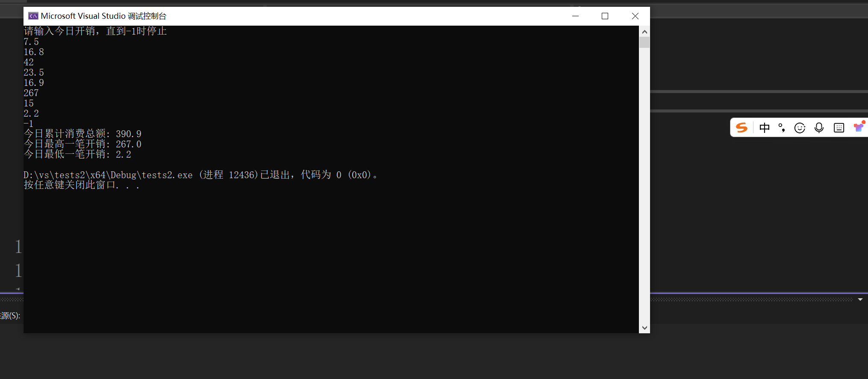Open the soft keyboard icon in IME toolbar
This screenshot has width=868, height=379.
tap(839, 128)
